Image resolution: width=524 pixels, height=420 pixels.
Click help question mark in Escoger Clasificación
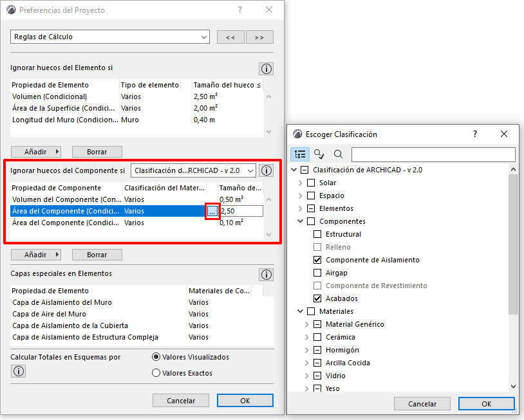click(x=475, y=134)
